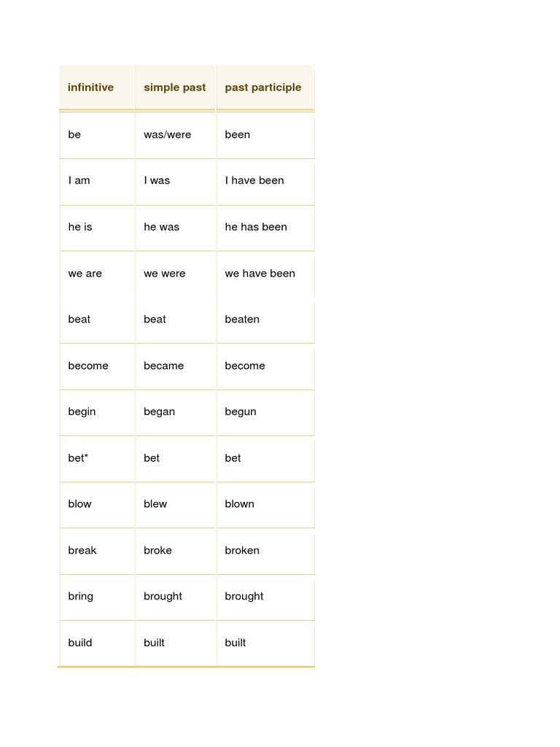
Task: Click the word 'blown'
Action: point(239,504)
